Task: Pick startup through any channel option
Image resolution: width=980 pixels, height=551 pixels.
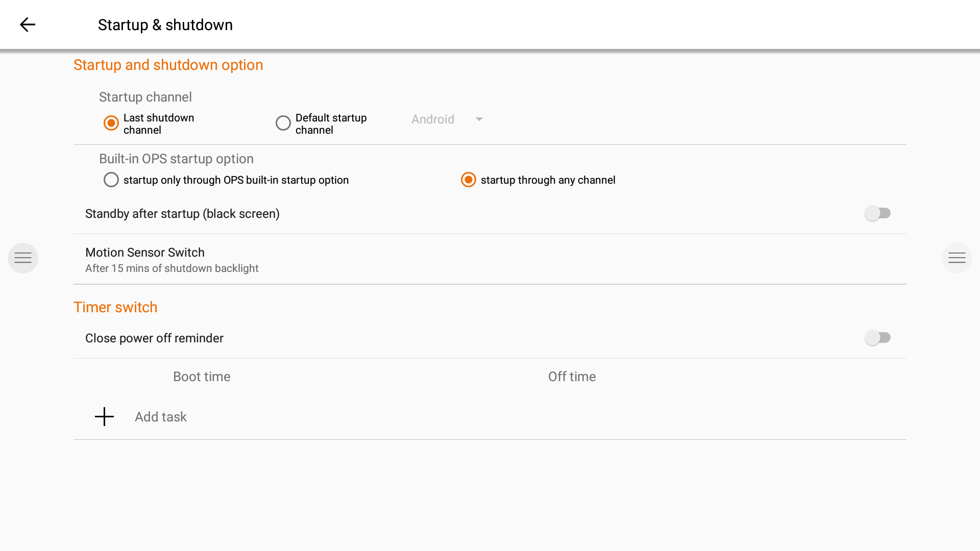Action: click(x=469, y=180)
